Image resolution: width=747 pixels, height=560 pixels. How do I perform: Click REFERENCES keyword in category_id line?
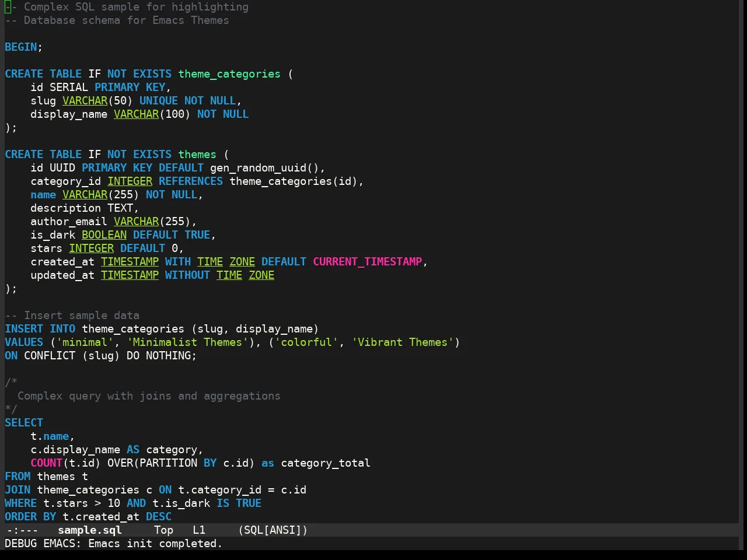click(x=191, y=181)
